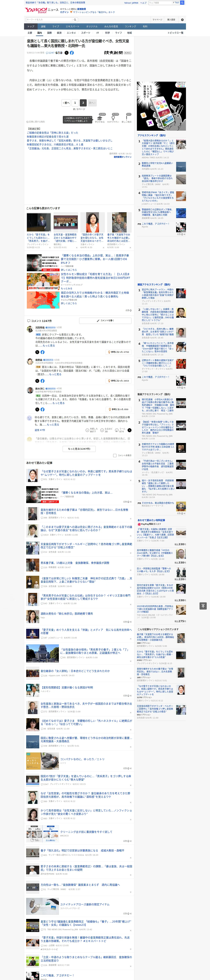Open the travel app manga advertisement
Viewport: 210px width, 980px height.
point(162,106)
